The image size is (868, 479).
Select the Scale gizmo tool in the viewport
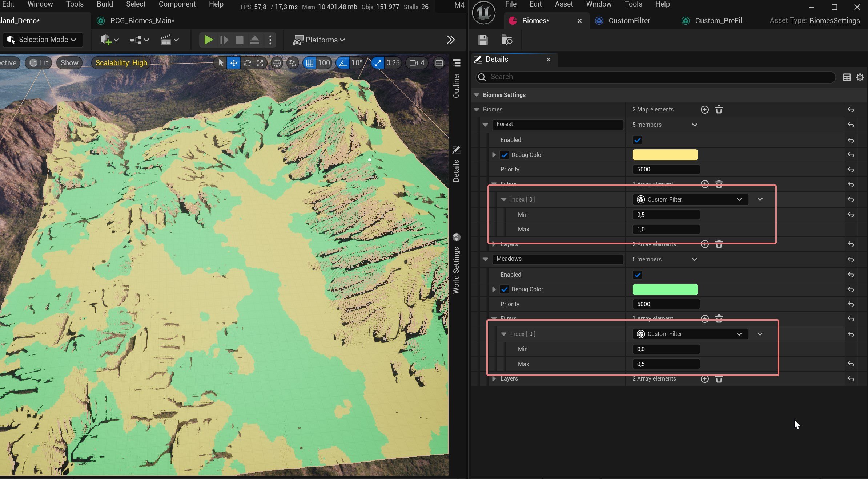pyautogui.click(x=260, y=63)
